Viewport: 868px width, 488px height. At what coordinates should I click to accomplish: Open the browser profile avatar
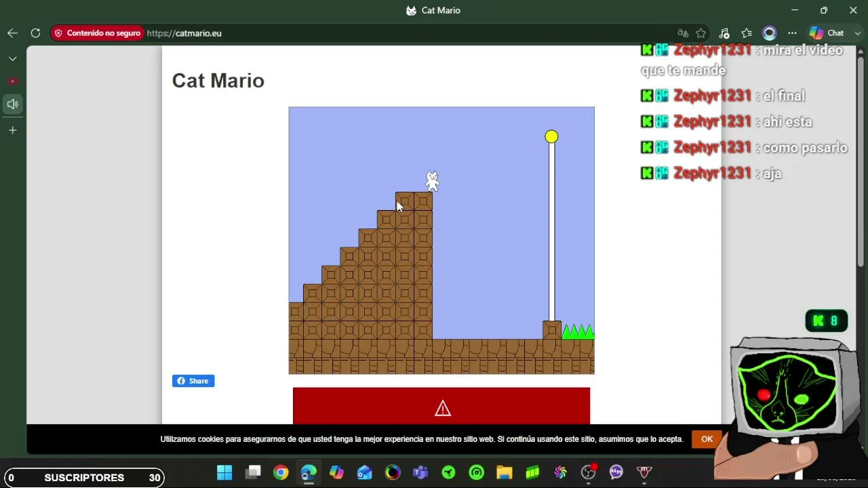pyautogui.click(x=769, y=33)
